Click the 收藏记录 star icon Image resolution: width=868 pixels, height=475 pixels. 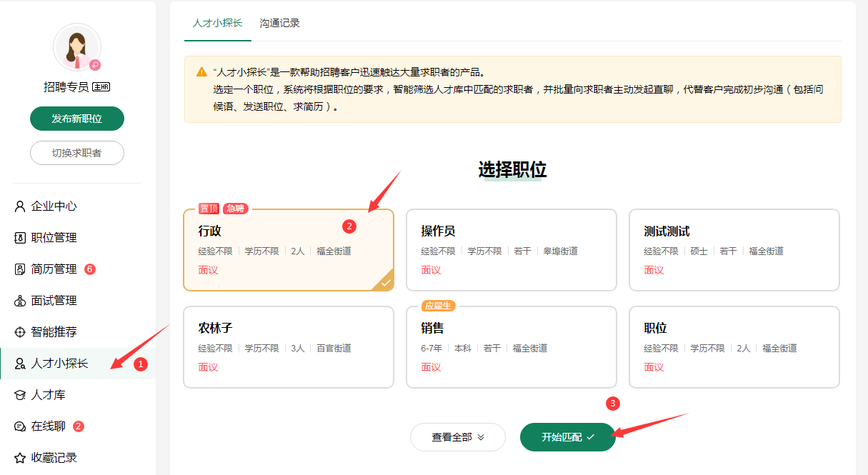pos(20,458)
